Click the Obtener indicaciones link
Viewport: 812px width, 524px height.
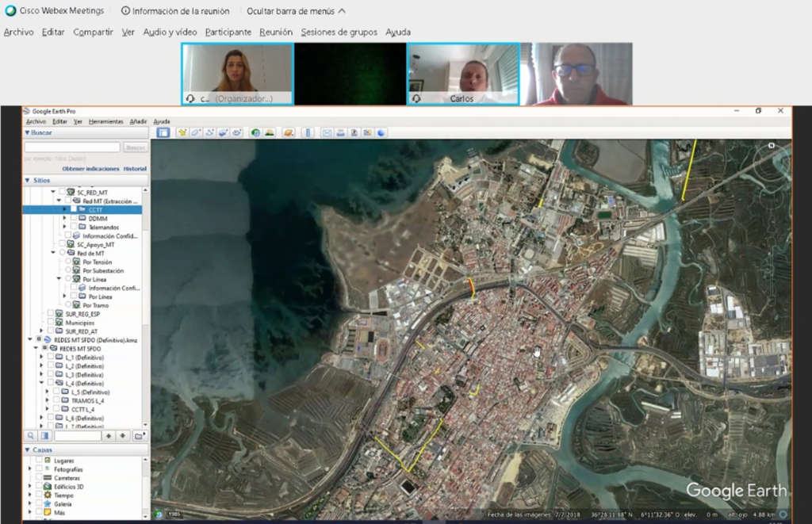tap(90, 169)
